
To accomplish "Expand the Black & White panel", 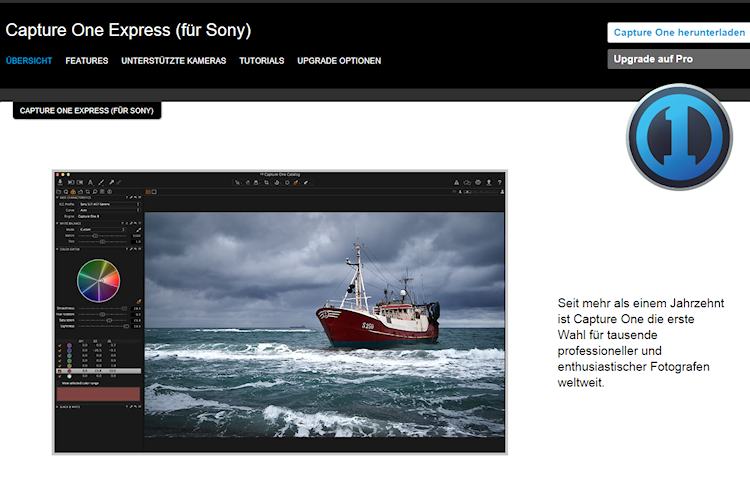I will 57,407.
